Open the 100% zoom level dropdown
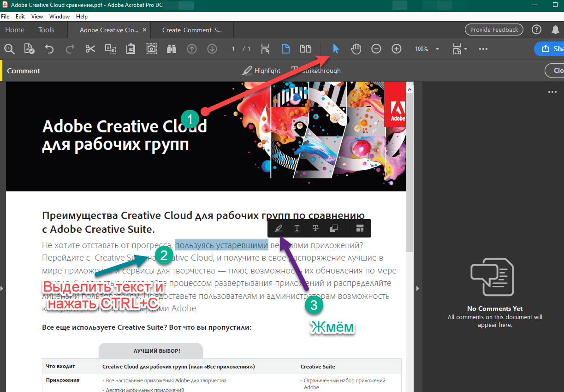 [437, 49]
